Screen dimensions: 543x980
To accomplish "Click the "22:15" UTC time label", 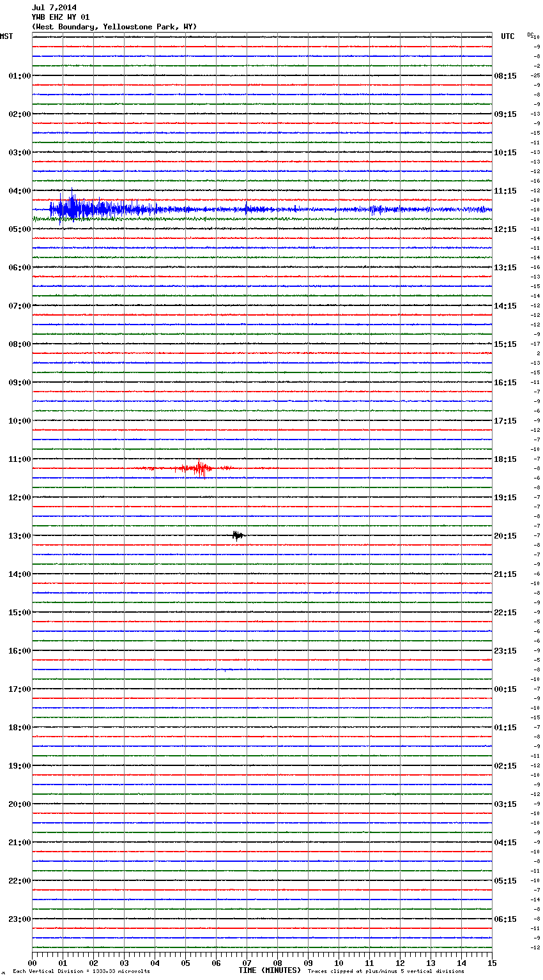I will tap(505, 613).
